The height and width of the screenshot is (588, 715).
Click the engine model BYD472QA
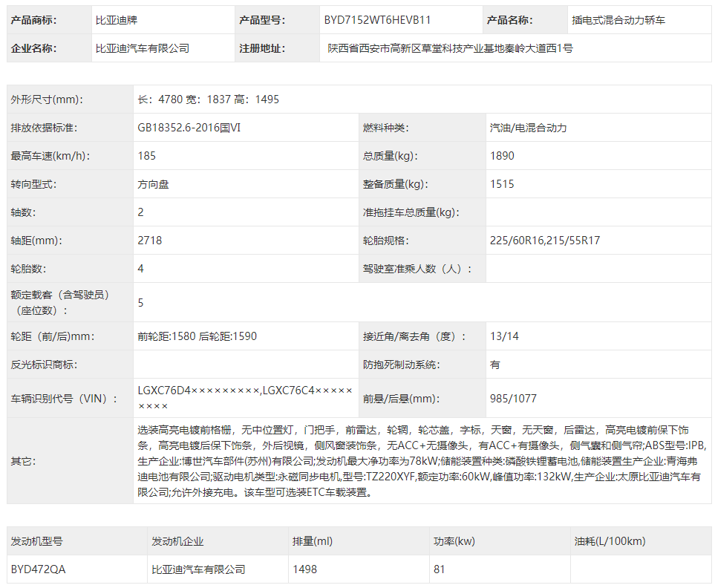point(39,569)
